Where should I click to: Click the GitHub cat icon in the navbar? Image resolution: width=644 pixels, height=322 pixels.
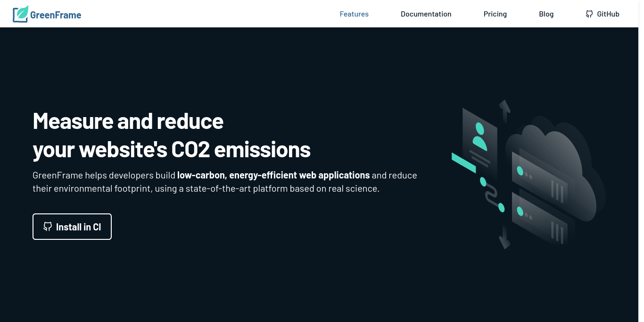(589, 14)
